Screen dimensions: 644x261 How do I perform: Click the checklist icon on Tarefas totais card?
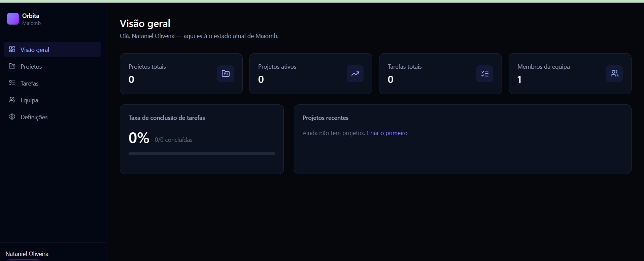pos(485,73)
